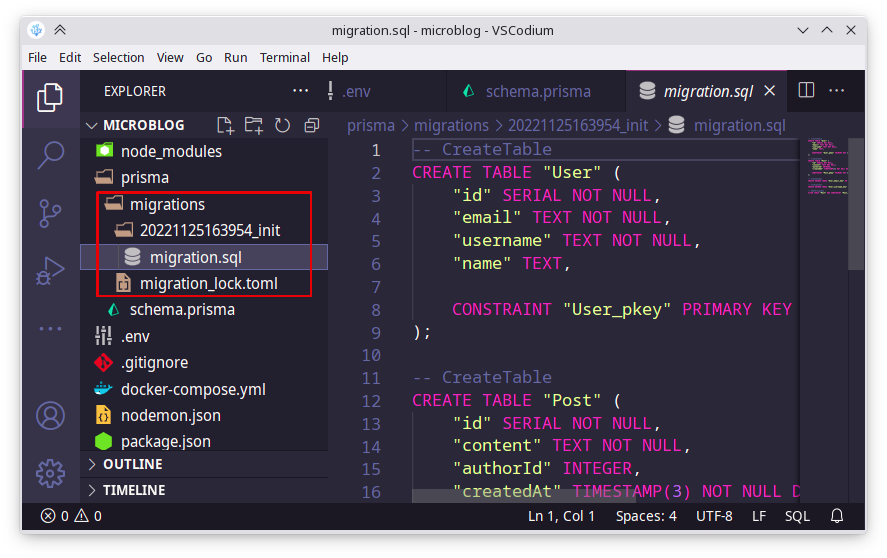Viewport: 887px width, 558px height.
Task: Select the migration.sql editor tab
Action: pos(707,91)
